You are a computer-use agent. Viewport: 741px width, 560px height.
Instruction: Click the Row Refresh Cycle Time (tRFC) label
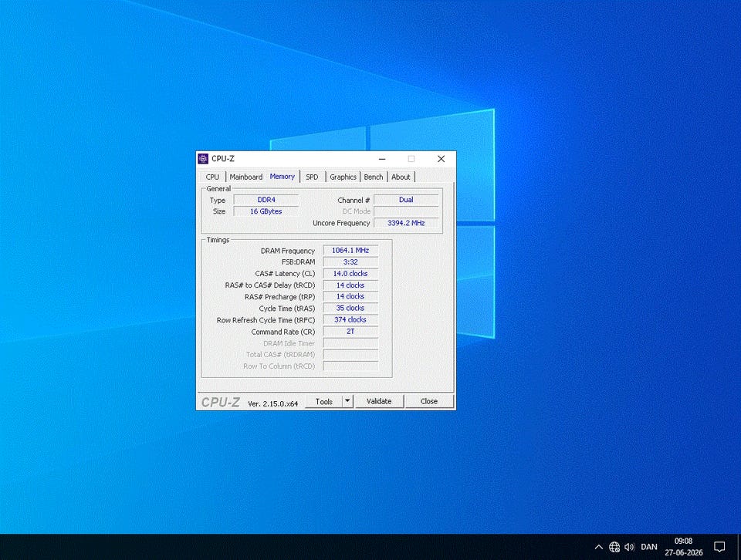(x=266, y=320)
